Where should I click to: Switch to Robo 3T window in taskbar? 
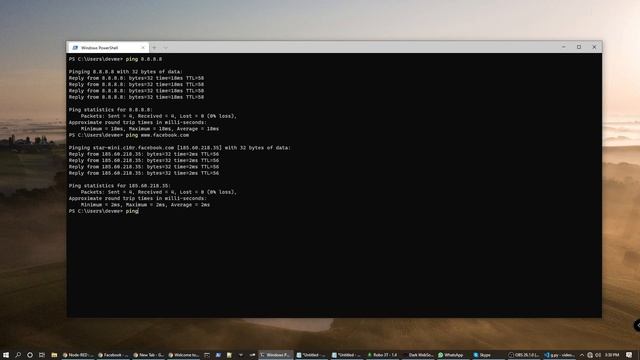click(x=382, y=355)
